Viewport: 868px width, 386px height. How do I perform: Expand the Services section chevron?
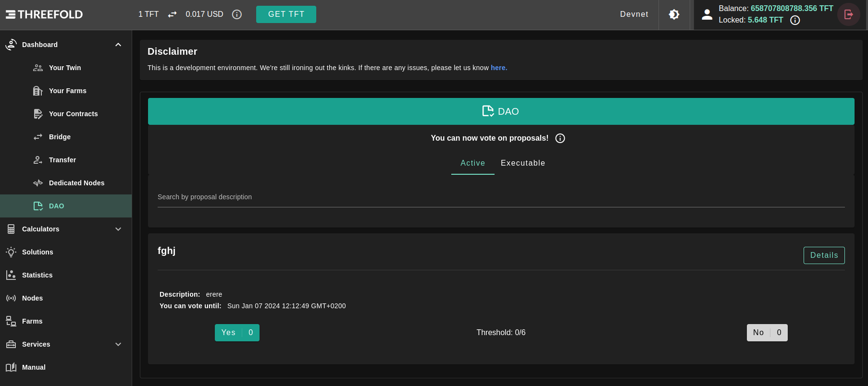(x=118, y=344)
